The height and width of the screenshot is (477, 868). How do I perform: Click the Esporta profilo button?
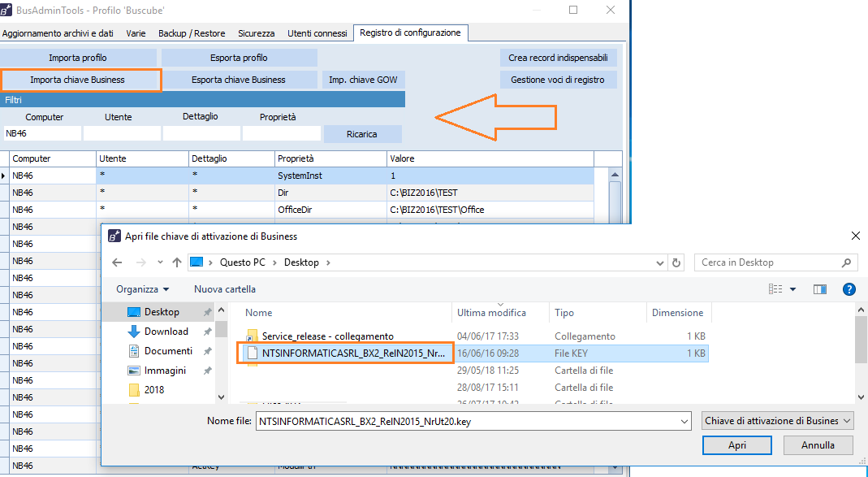[240, 58]
